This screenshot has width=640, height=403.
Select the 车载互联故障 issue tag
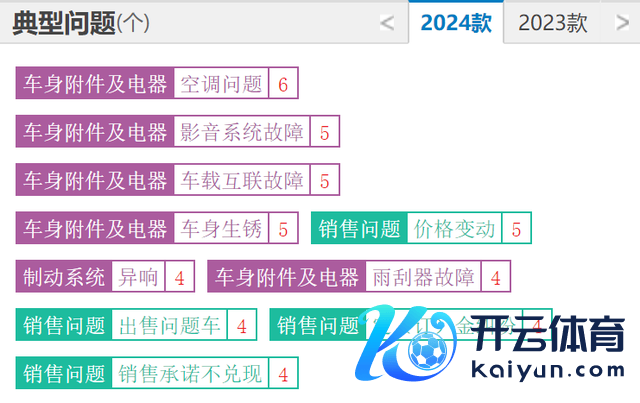click(x=241, y=181)
